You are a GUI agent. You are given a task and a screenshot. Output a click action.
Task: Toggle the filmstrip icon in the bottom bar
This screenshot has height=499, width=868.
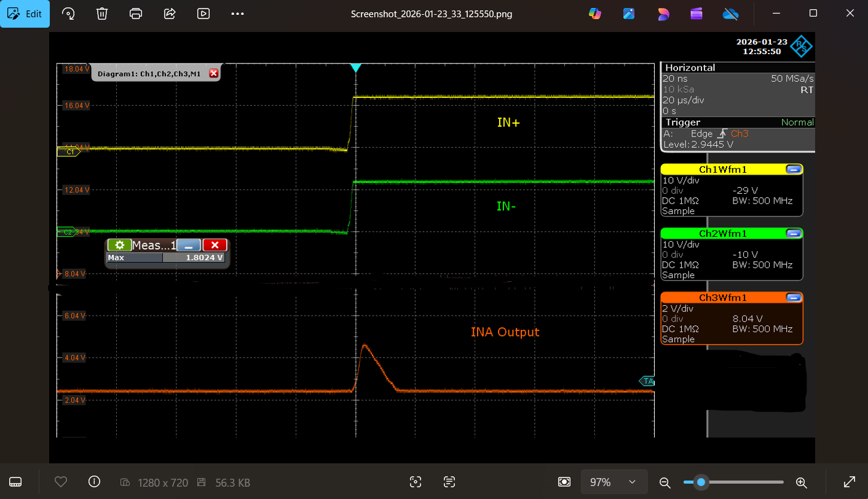(x=16, y=482)
